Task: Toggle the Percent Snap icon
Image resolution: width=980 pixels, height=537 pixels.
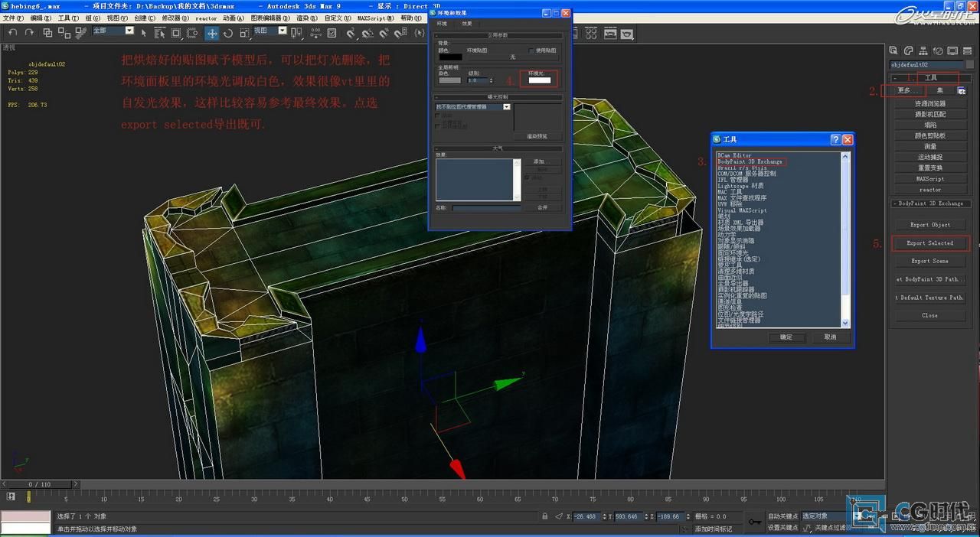Action: [x=384, y=33]
